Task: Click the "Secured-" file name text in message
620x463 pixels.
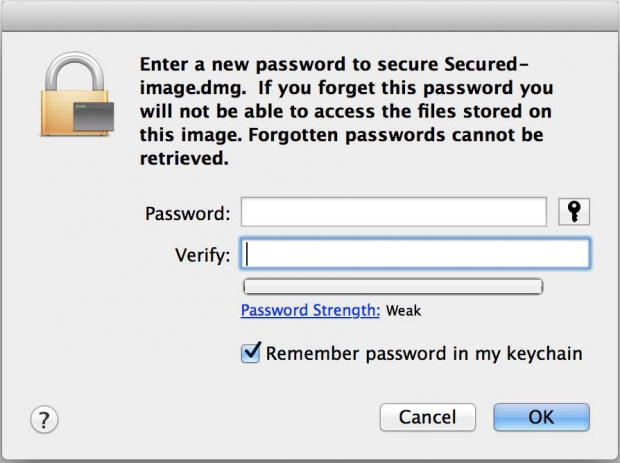Action: click(x=486, y=64)
